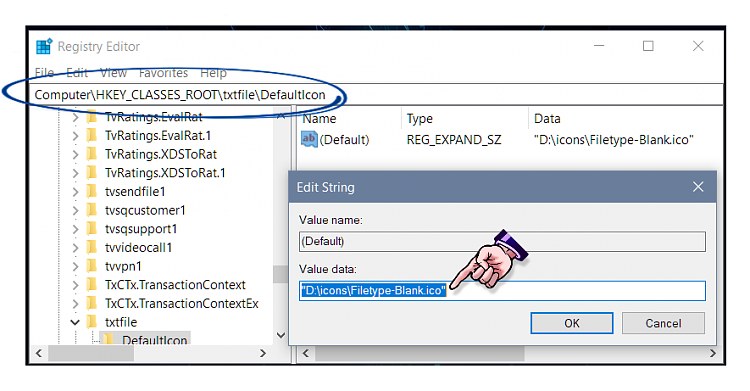
Task: Confirm Edit String with OK
Action: pyautogui.click(x=572, y=324)
